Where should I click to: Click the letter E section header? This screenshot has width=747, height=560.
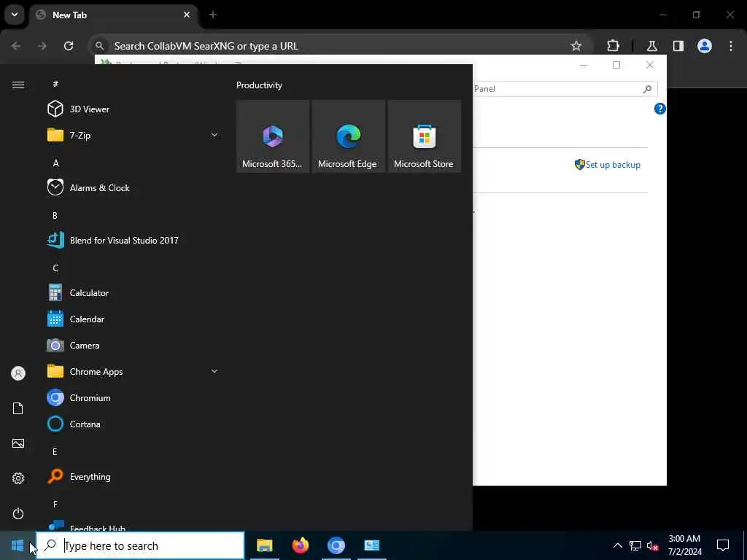(55, 452)
